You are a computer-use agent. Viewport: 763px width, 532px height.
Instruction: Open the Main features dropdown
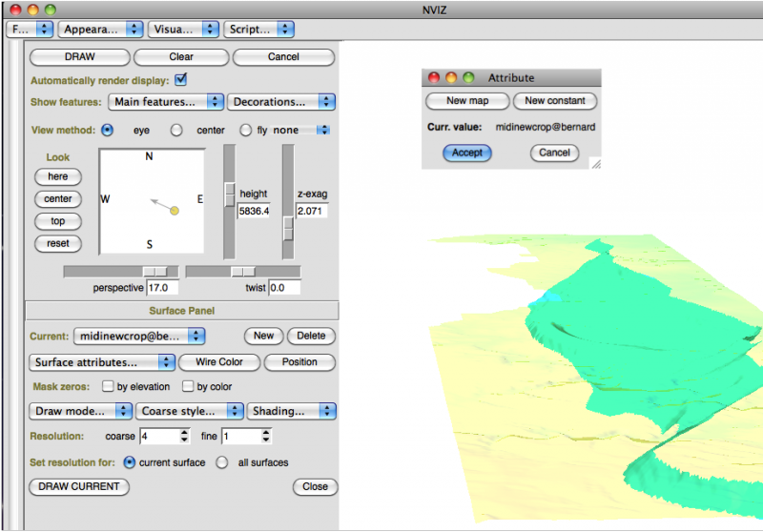point(166,101)
